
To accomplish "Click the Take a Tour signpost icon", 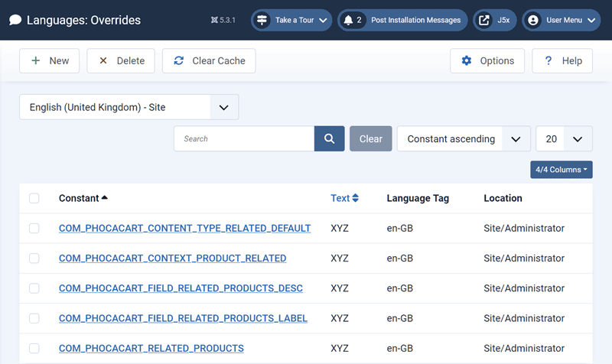I will tap(262, 21).
